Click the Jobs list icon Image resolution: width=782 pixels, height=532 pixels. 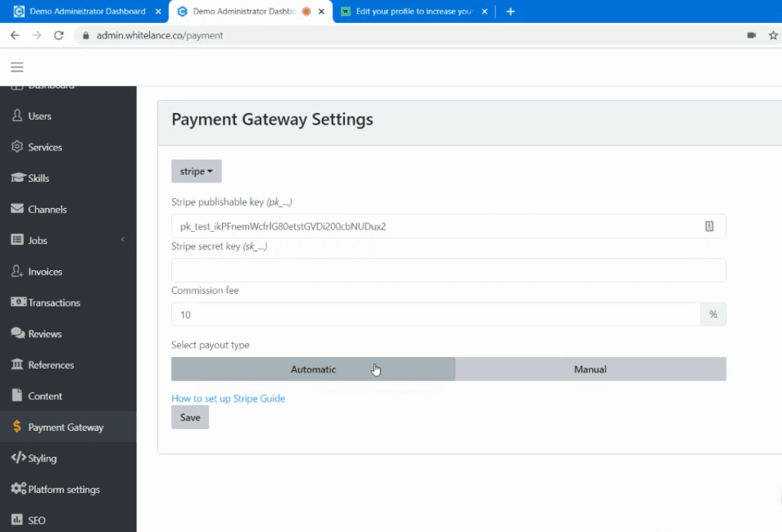17,240
